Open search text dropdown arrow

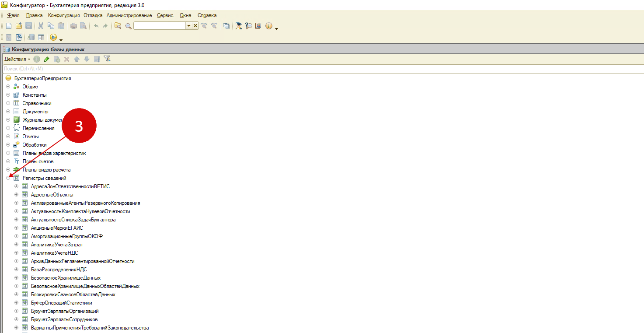pyautogui.click(x=189, y=26)
